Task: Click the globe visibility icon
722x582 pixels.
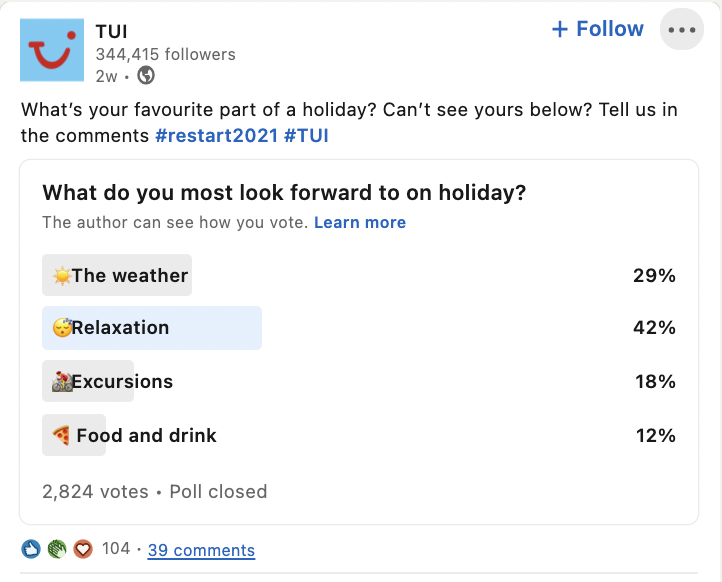Action: (146, 75)
